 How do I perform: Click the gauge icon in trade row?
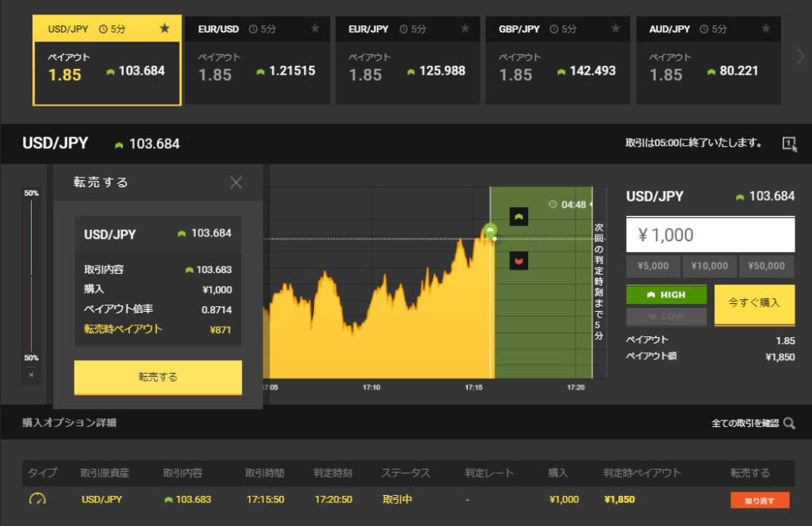[37, 500]
